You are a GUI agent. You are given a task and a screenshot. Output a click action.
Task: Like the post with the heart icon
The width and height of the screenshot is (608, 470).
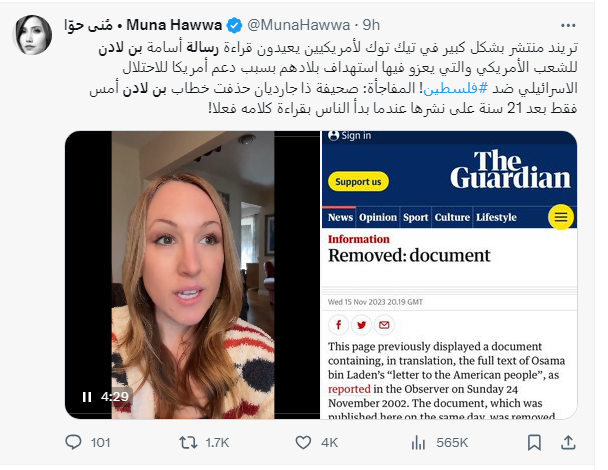303,442
